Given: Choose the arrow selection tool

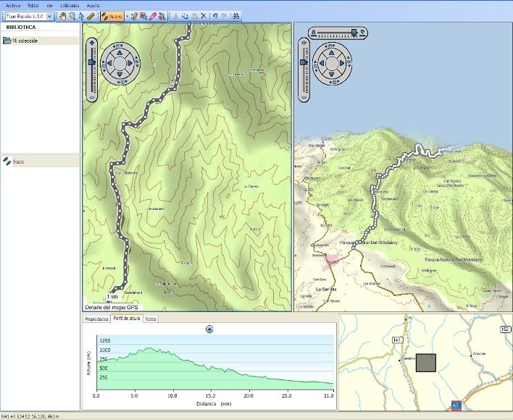Looking at the screenshot, I should click(81, 15).
